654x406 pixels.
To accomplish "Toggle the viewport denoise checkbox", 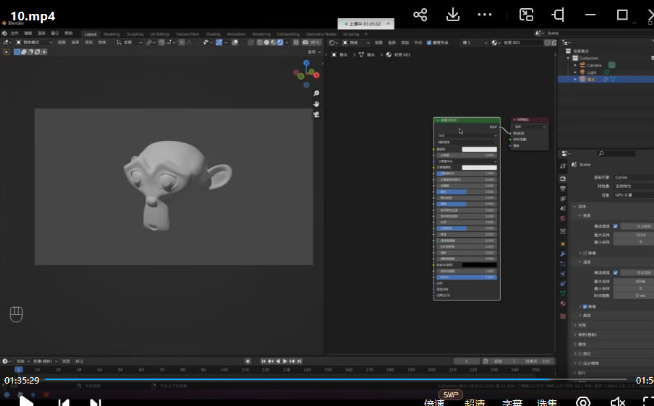I will (x=585, y=253).
